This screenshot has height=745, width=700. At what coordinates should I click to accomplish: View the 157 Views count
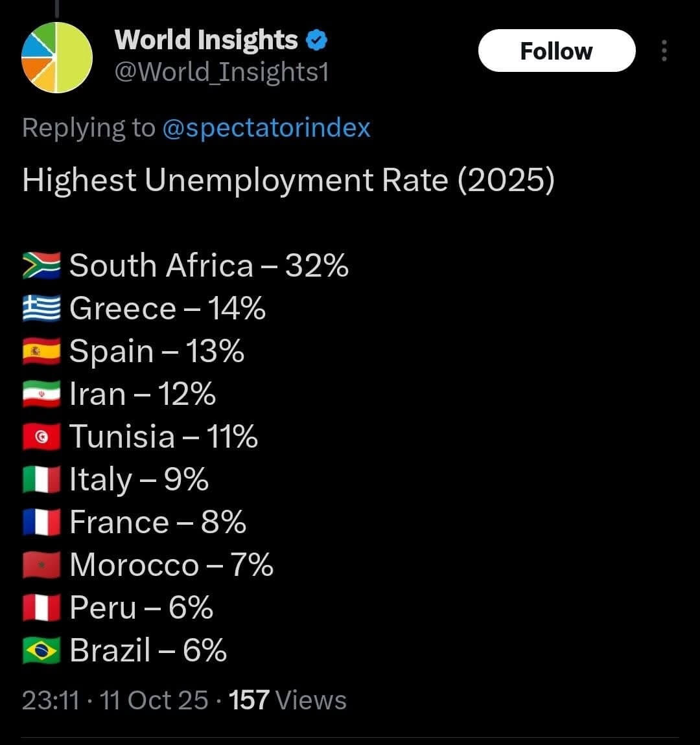pyautogui.click(x=288, y=700)
